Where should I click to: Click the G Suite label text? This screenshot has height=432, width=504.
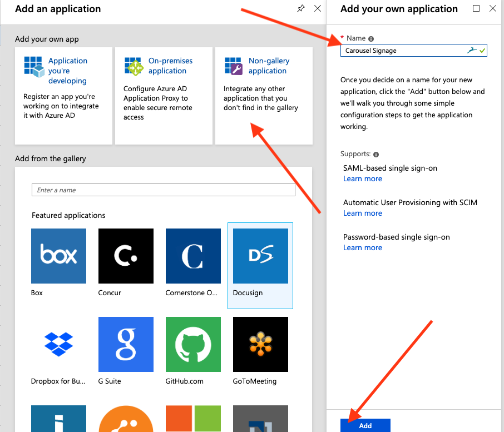[x=110, y=381]
